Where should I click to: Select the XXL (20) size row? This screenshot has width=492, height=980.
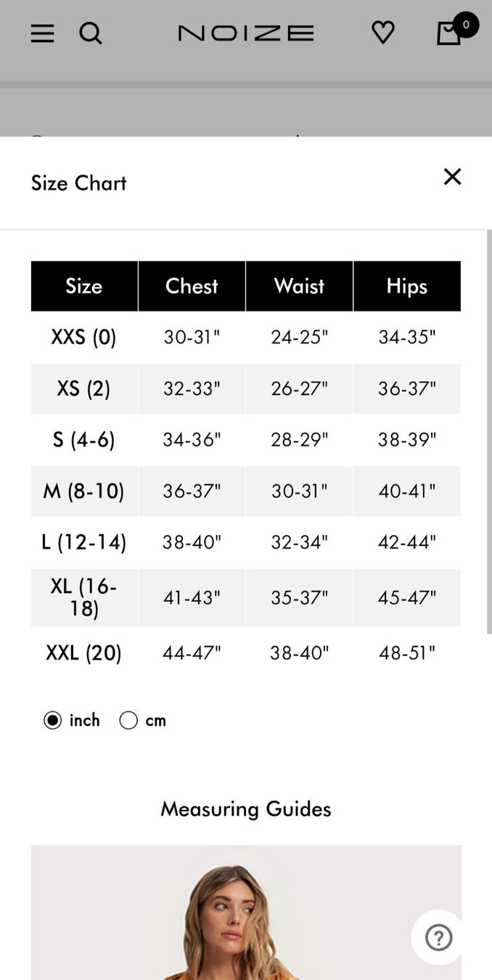tap(246, 653)
